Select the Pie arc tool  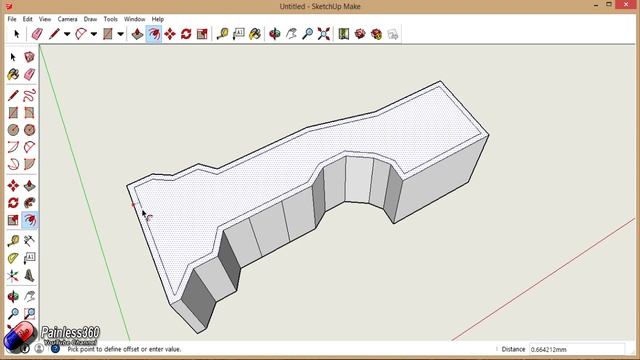[x=29, y=164]
